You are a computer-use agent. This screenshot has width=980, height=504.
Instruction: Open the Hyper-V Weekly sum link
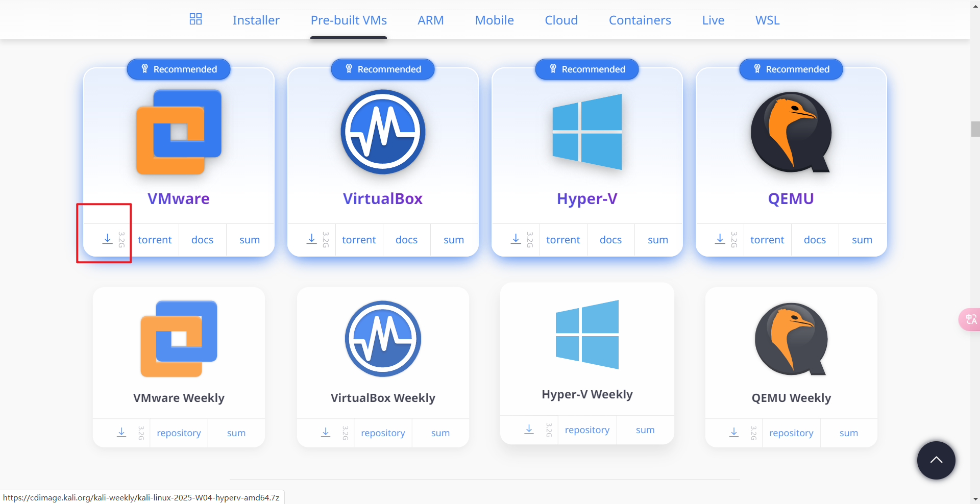[645, 430]
